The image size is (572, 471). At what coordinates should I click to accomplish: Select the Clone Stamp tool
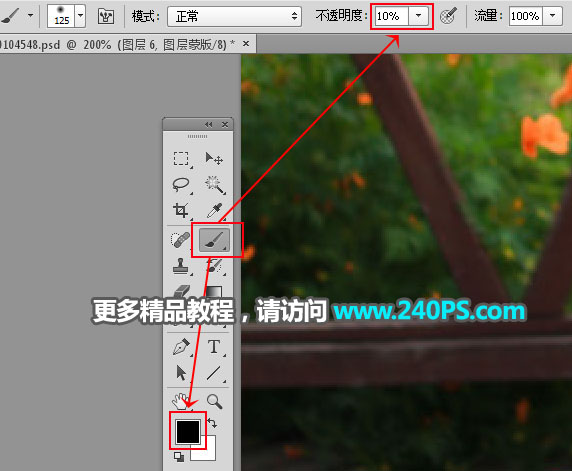[x=180, y=266]
